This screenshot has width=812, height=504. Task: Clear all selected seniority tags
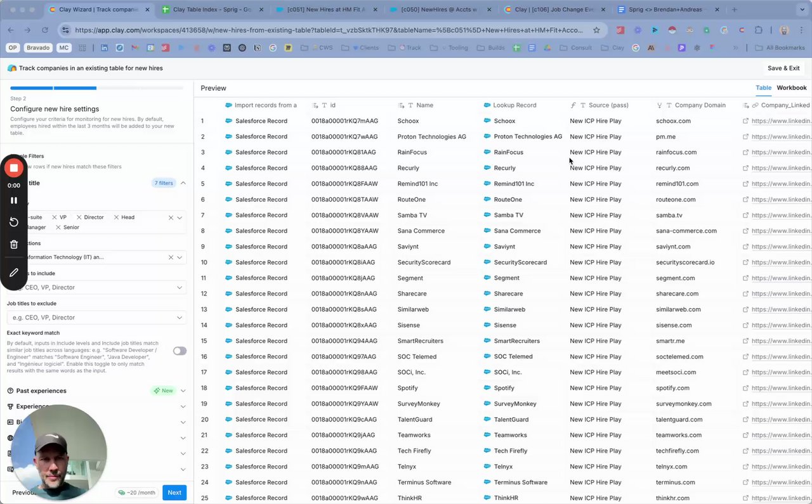point(171,217)
